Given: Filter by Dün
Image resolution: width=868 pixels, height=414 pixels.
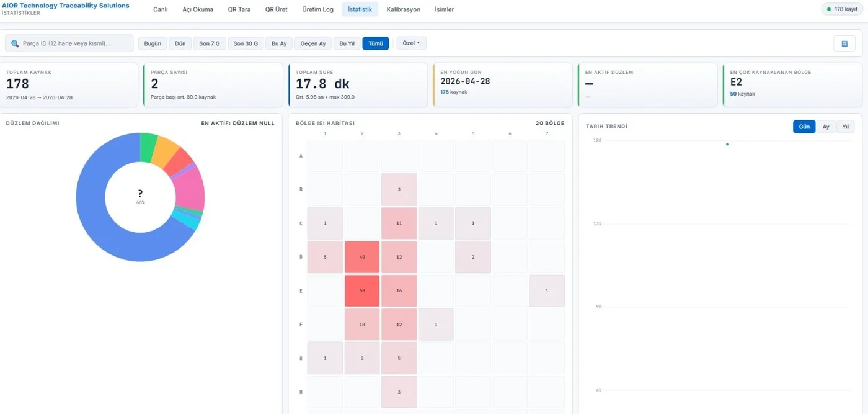Looking at the screenshot, I should pyautogui.click(x=180, y=43).
